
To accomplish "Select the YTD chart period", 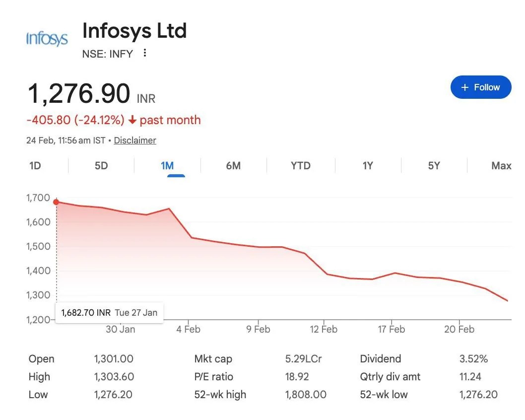I will click(x=300, y=165).
